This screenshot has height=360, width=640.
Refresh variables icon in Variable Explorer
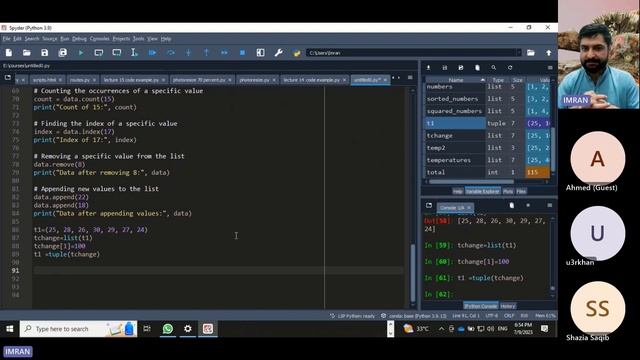(x=510, y=68)
